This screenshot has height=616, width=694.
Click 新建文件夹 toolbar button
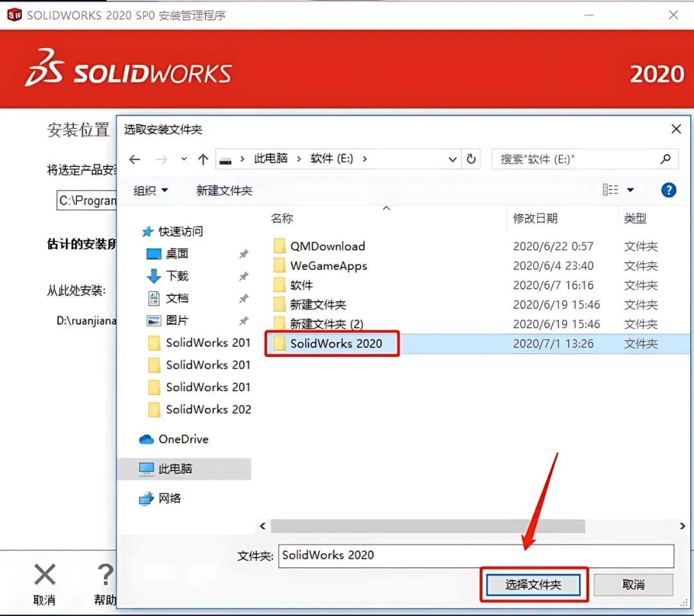coord(224,190)
